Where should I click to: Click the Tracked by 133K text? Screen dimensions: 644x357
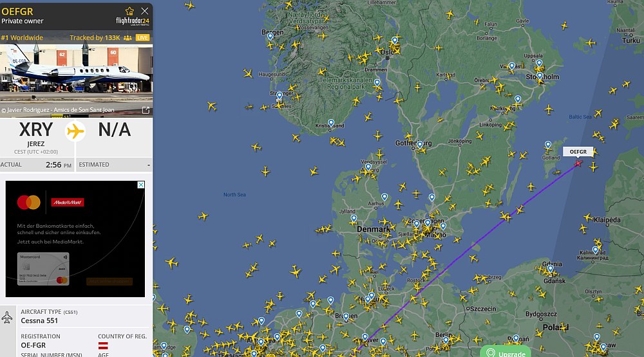click(95, 38)
